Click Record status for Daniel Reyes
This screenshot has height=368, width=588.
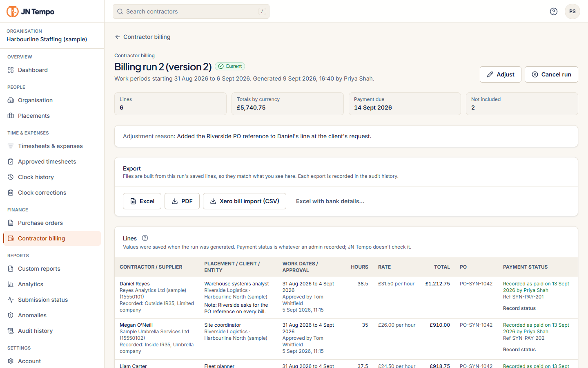pyautogui.click(x=519, y=308)
